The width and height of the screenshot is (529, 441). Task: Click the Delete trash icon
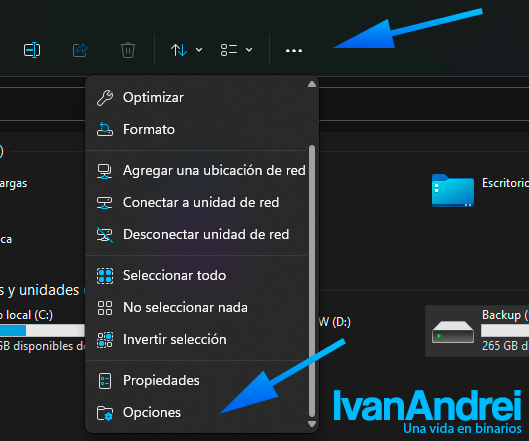[128, 50]
